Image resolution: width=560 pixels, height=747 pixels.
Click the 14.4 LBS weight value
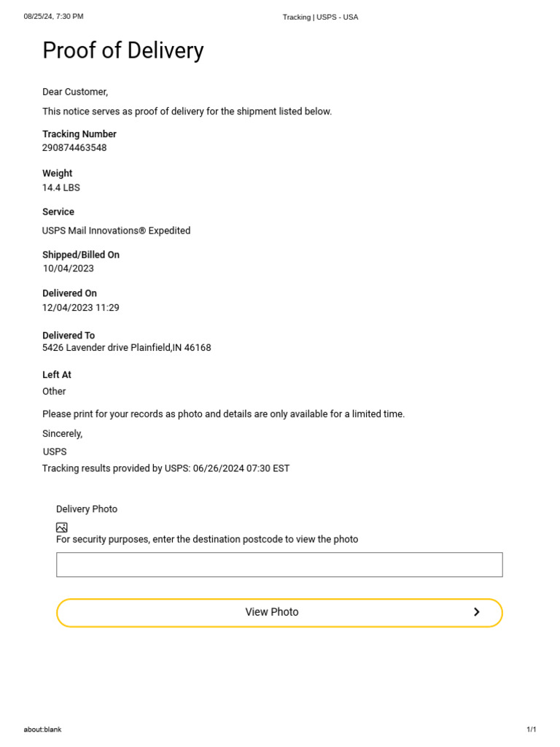[61, 187]
